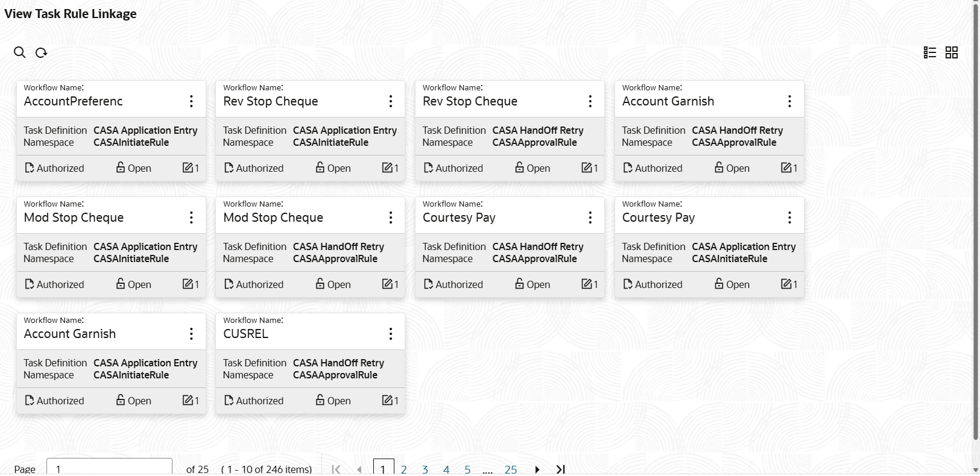Click Rev Stop Cheque title on HandOff Retry card
The width and height of the screenshot is (980, 476).
pyautogui.click(x=470, y=101)
